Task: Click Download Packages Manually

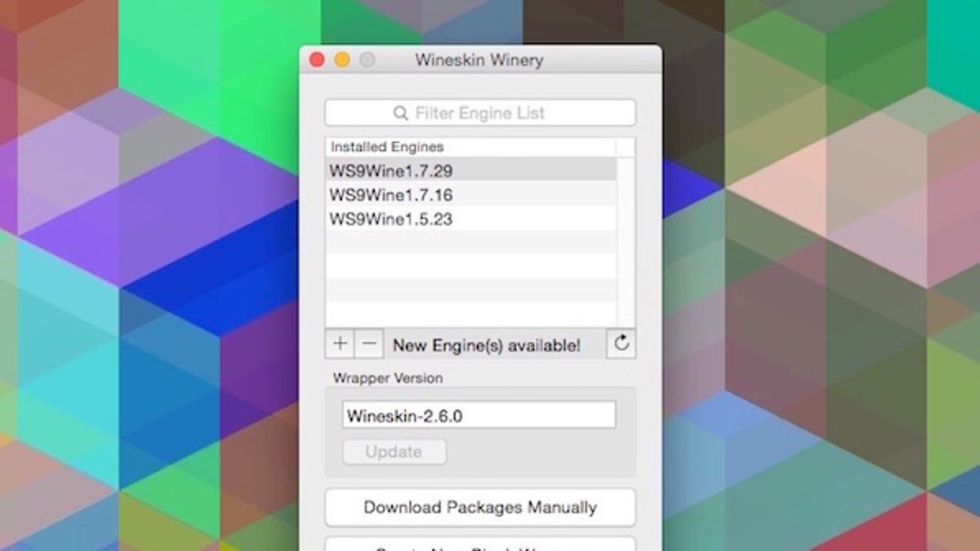Action: point(480,507)
